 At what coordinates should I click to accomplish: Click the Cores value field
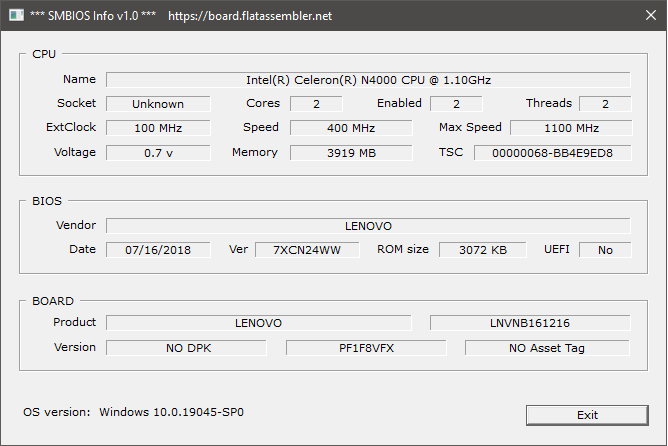tap(316, 104)
